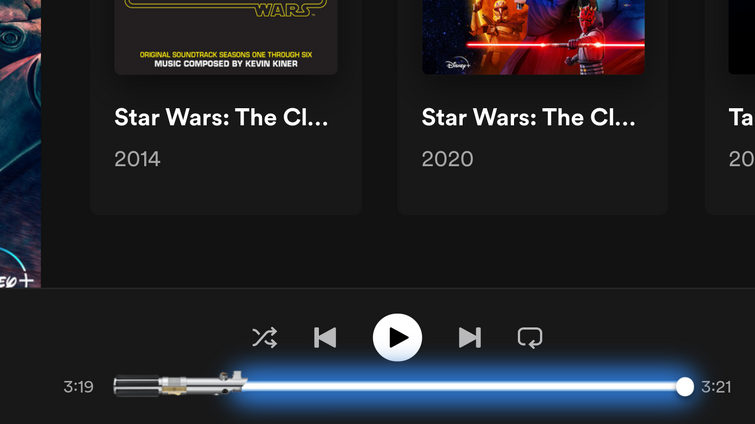Click the now-playing artwork on left edge
755x424 pixels.
click(20, 143)
